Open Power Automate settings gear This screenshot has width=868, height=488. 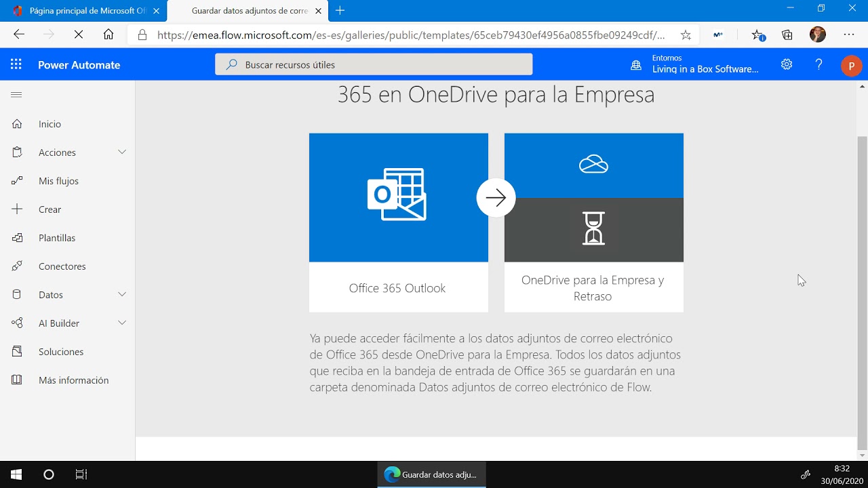point(787,64)
